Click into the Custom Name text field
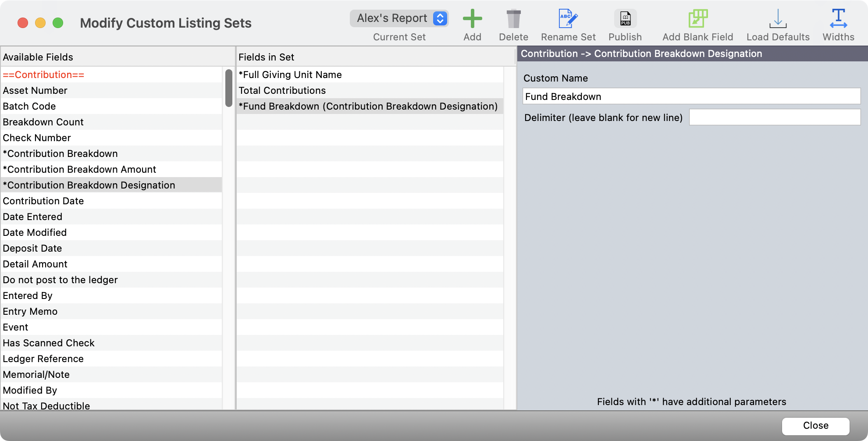The height and width of the screenshot is (441, 868). click(691, 96)
